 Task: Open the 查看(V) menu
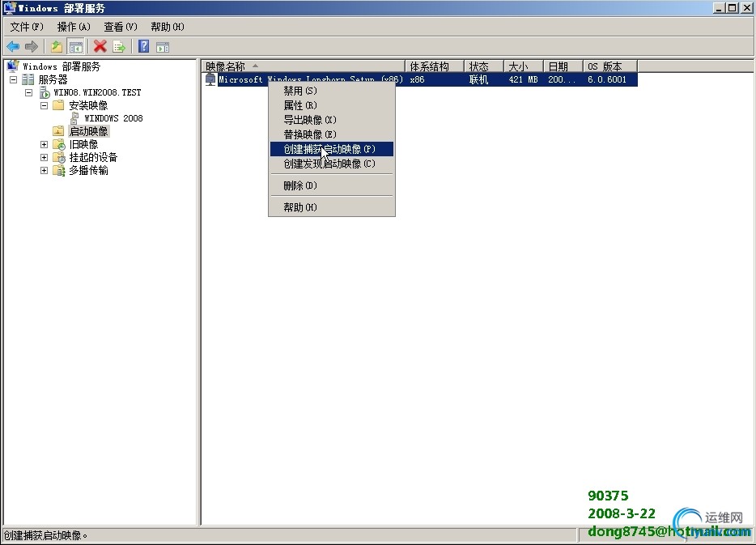tap(121, 27)
